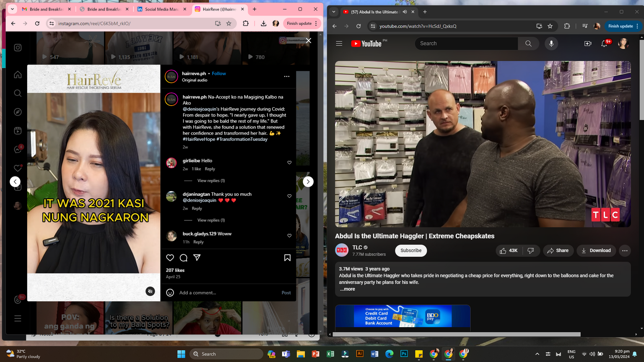Open Excel from the taskbar
The image size is (644, 362).
(330, 354)
